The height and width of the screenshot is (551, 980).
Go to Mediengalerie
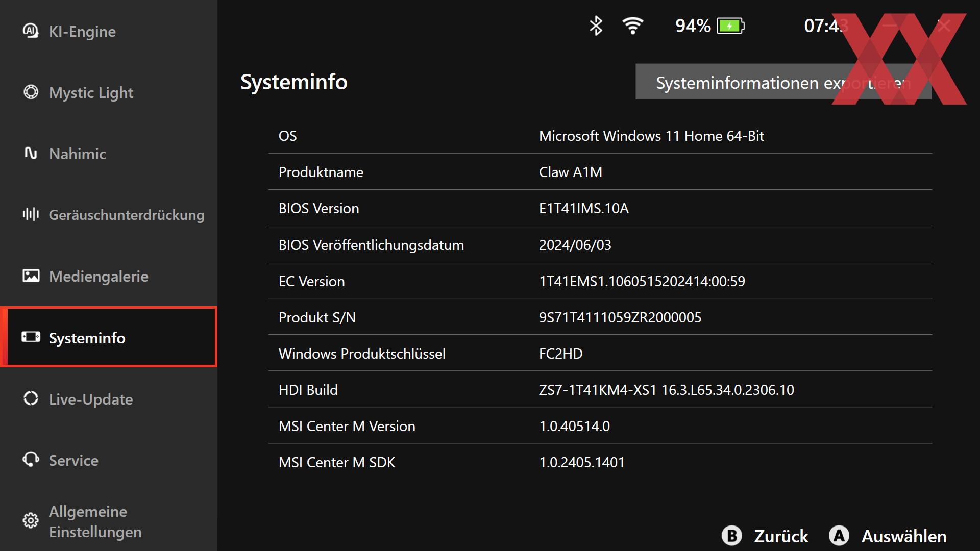pyautogui.click(x=109, y=276)
